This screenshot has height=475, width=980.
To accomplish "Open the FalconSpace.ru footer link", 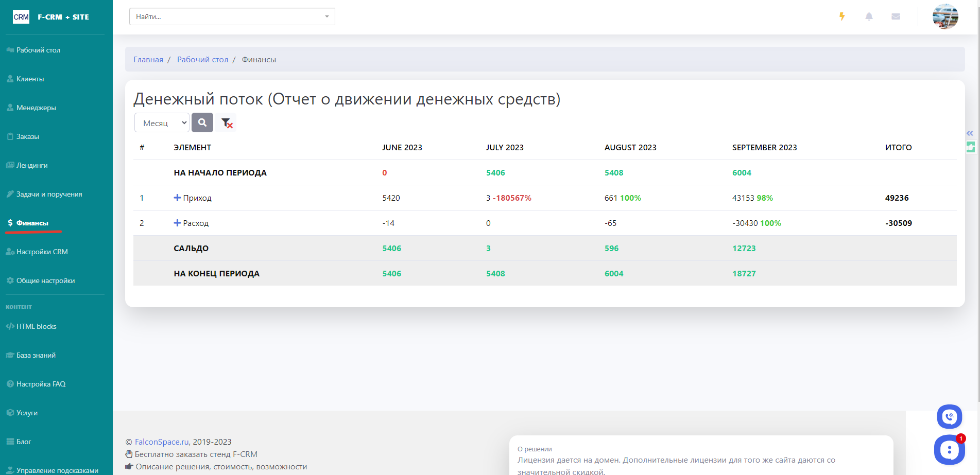I will pos(161,442).
